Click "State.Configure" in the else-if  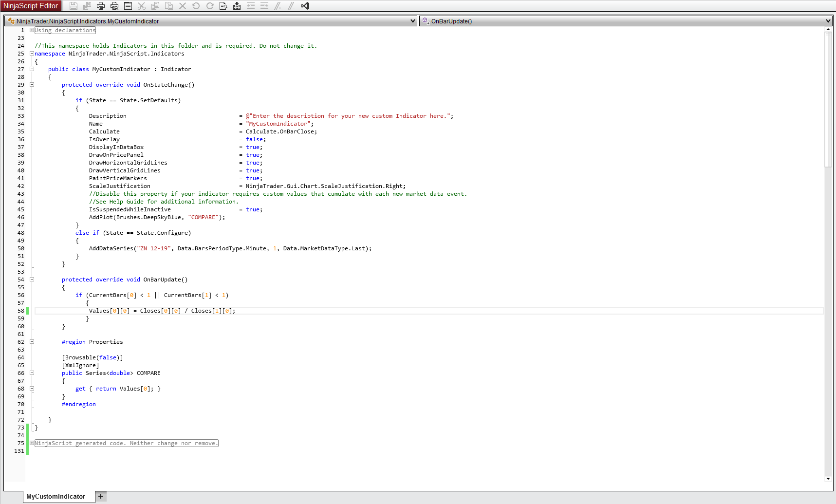162,233
